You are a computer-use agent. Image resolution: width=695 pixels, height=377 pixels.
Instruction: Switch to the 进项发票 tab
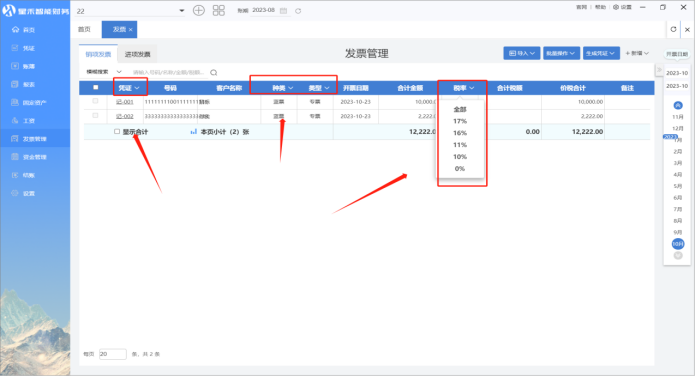[x=137, y=54]
